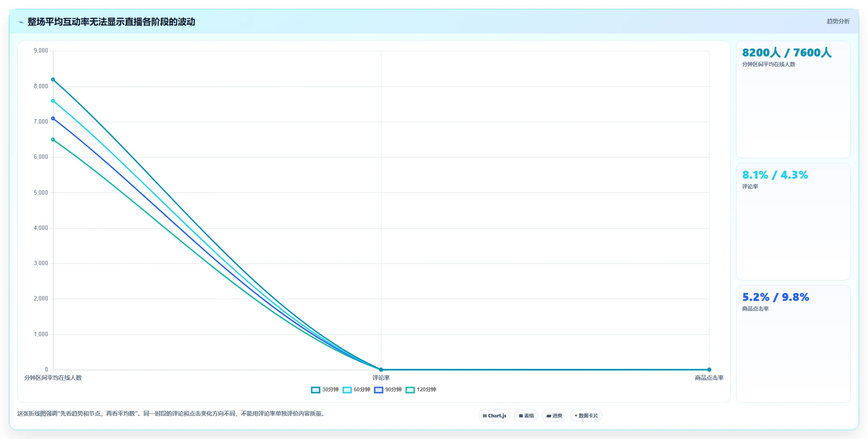The width and height of the screenshot is (868, 439).
Task: Click the y-axis value 1,000
Action: [41, 334]
